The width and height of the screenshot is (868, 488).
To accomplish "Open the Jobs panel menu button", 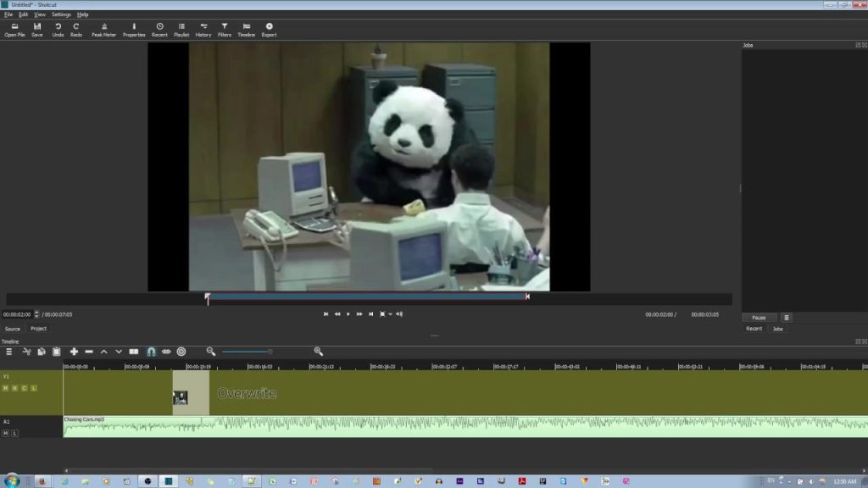I will pos(787,318).
